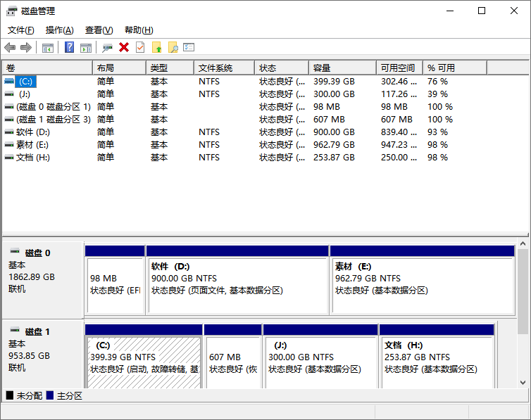
Task: Click the drive icon of the (C:) volume row
Action: (9, 81)
